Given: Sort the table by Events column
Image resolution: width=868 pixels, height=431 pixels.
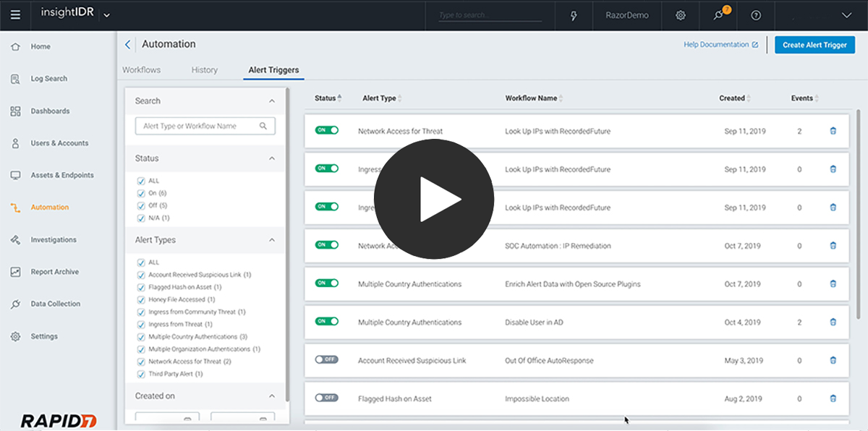Looking at the screenshot, I should (805, 98).
